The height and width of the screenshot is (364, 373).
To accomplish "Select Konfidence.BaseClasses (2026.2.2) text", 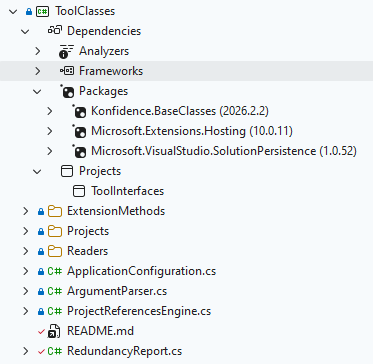I will click(x=180, y=111).
